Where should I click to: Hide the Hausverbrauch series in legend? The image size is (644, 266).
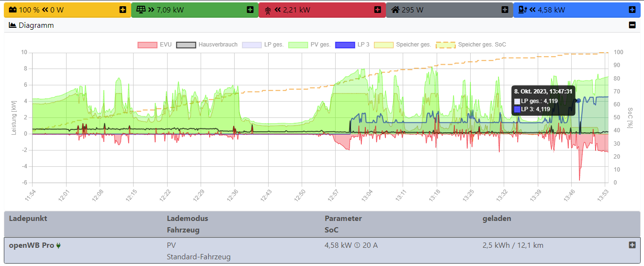[x=207, y=45]
